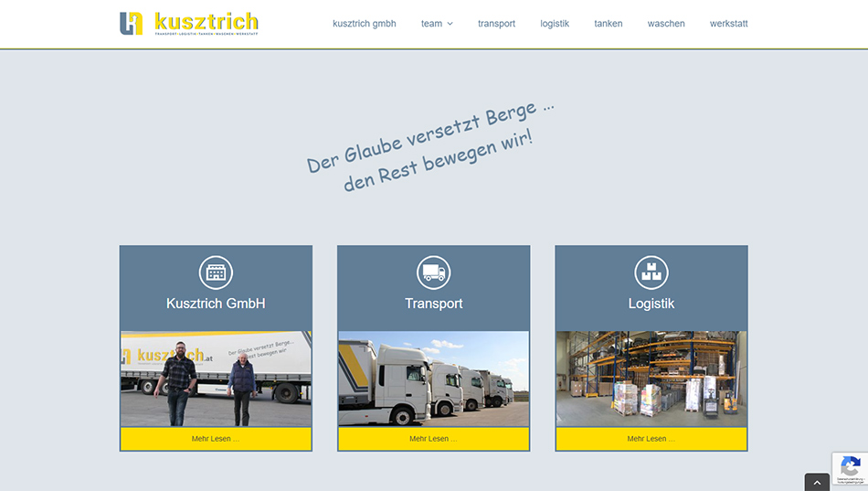Image resolution: width=868 pixels, height=491 pixels.
Task: Go to the transport menu item
Action: 496,24
